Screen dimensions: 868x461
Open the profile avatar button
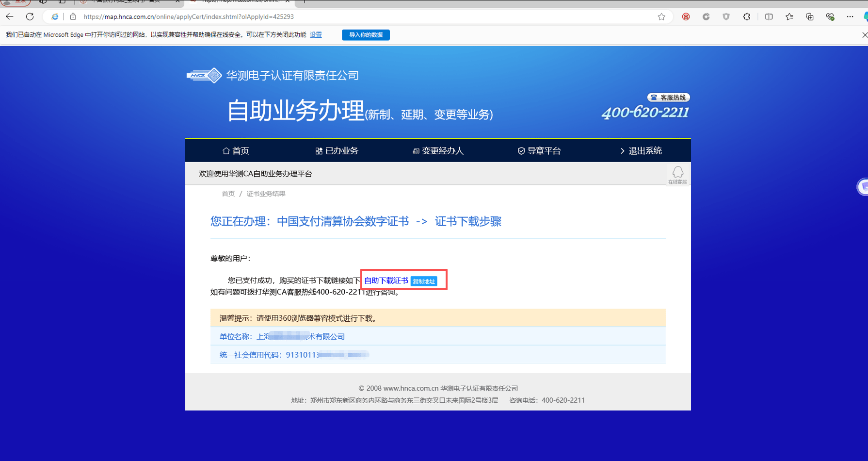tap(15, 2)
